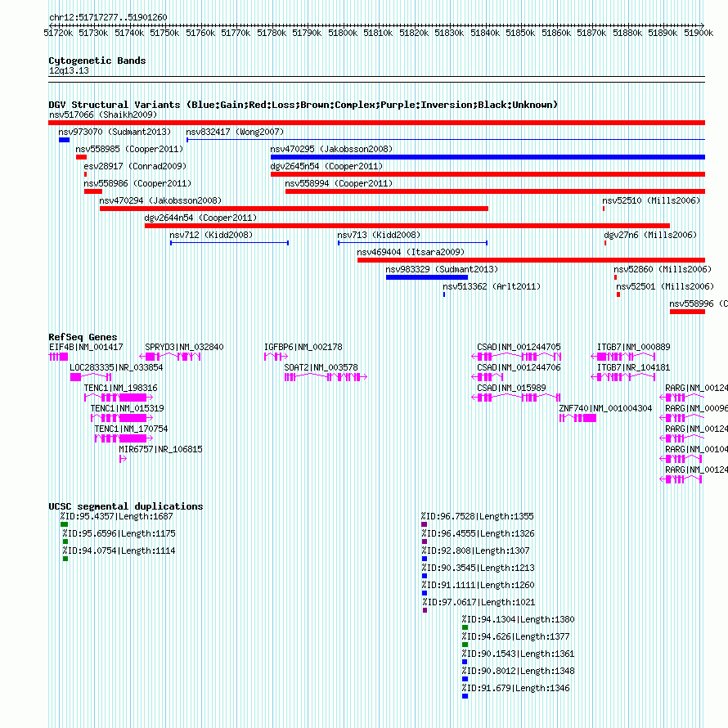
Task: Click duplication %ID:94.0754 Length:1114
Action: point(65,559)
